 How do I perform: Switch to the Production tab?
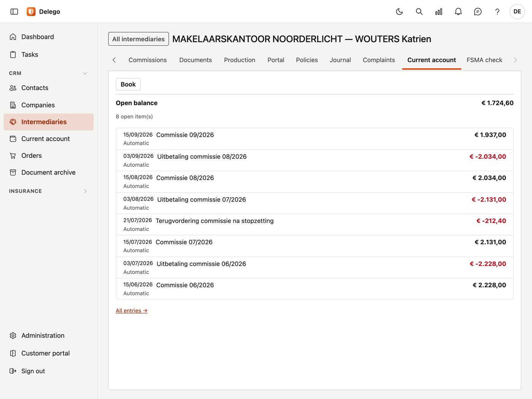click(x=240, y=60)
